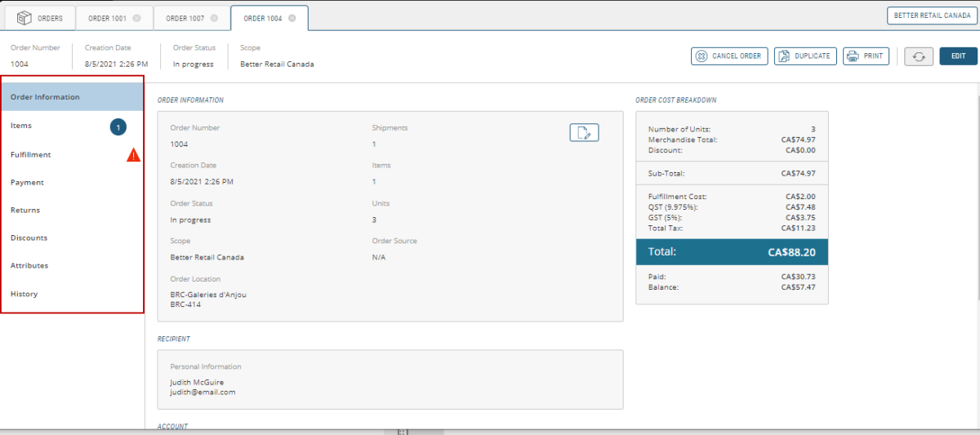Image resolution: width=980 pixels, height=435 pixels.
Task: Click the Edit button
Action: (958, 56)
